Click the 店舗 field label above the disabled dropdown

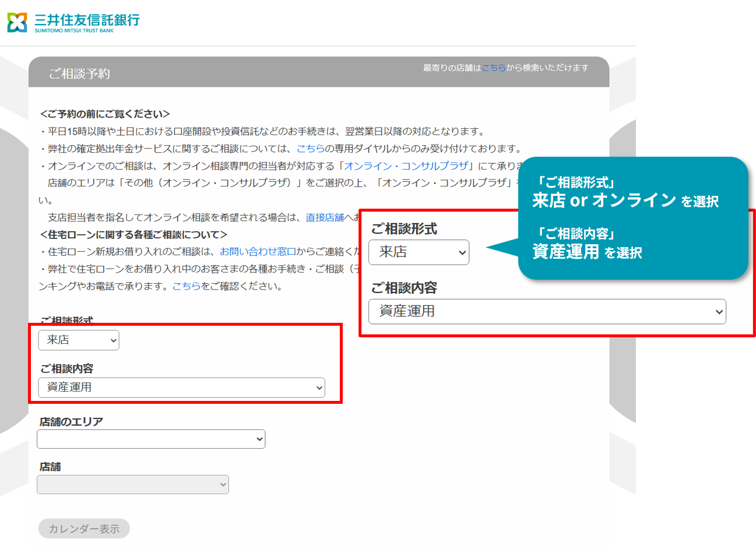click(50, 467)
